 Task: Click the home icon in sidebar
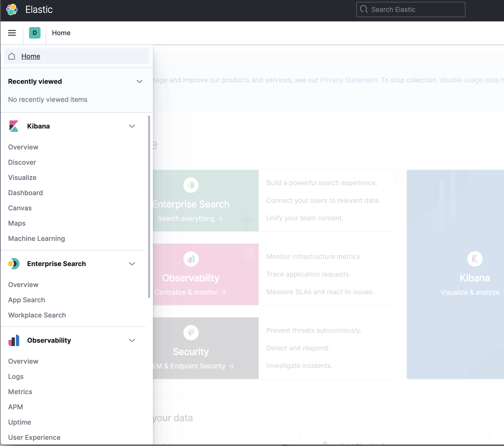12,56
